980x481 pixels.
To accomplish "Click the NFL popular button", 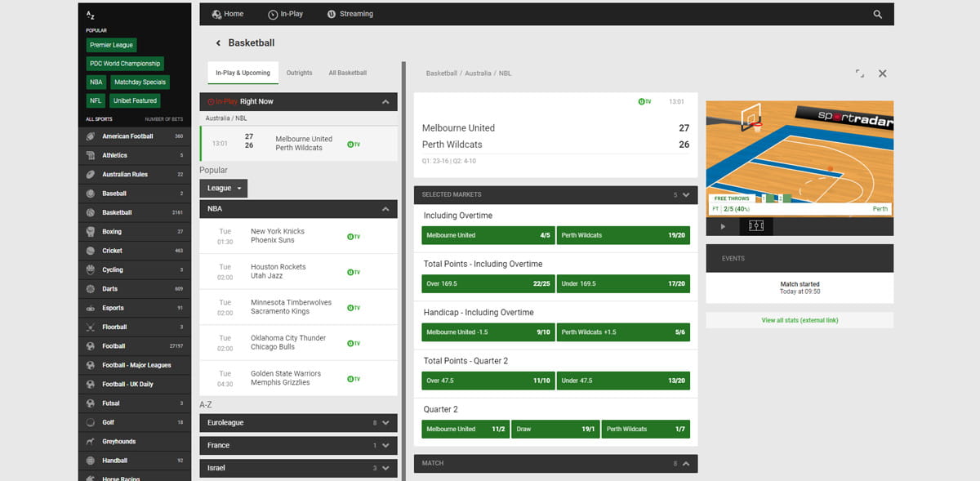I will (x=96, y=100).
